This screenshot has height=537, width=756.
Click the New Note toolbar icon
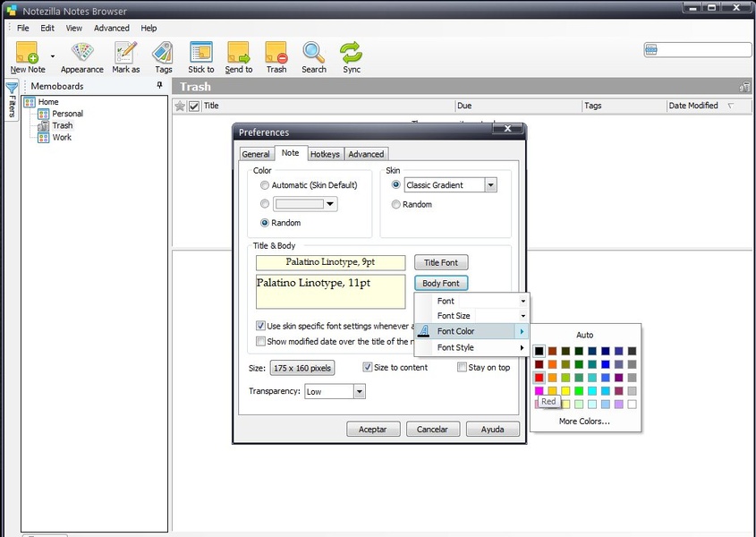click(x=26, y=52)
